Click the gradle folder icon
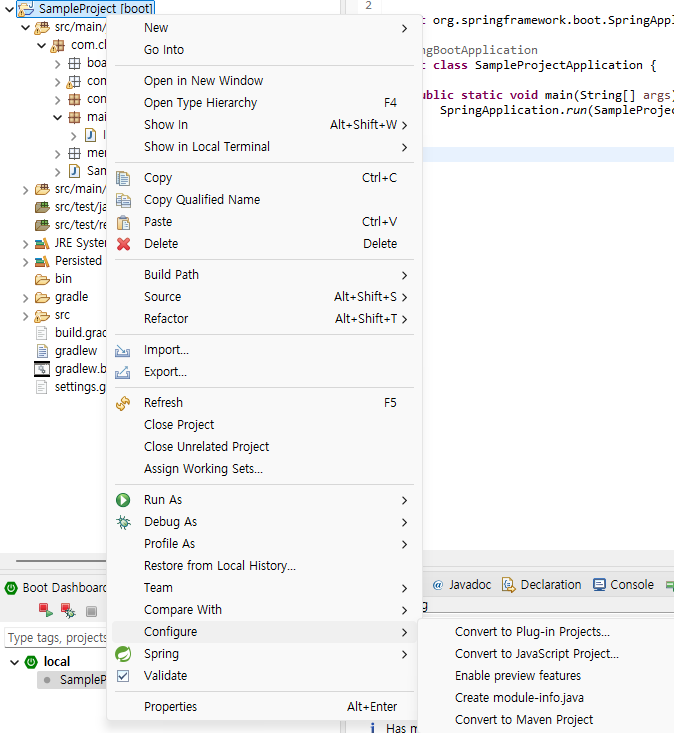The width and height of the screenshot is (674, 733). 42,298
